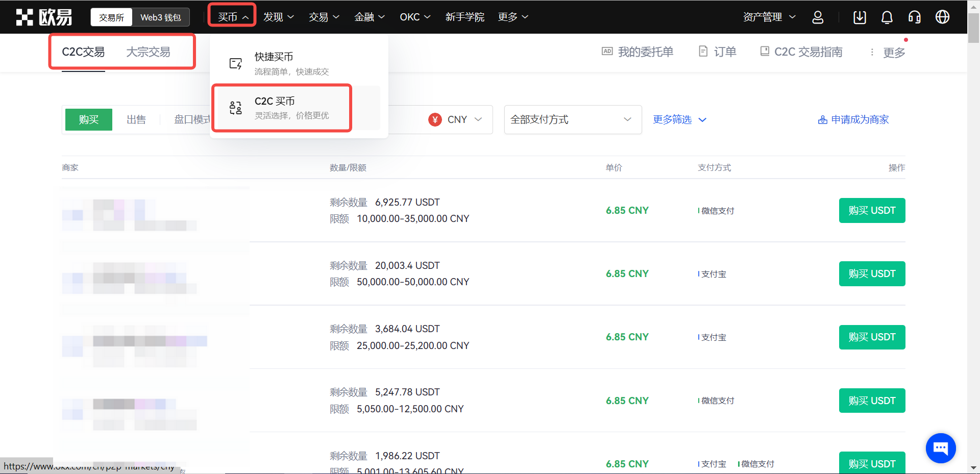The image size is (980, 474).
Task: Open the globe language selector
Action: tap(942, 17)
